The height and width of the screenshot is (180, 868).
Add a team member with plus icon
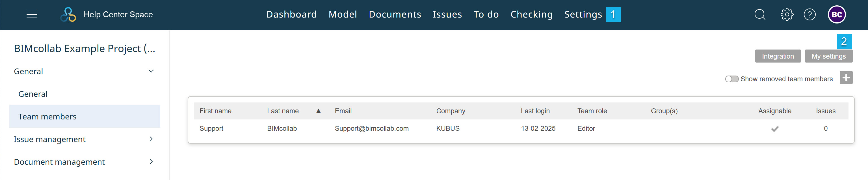pos(846,78)
